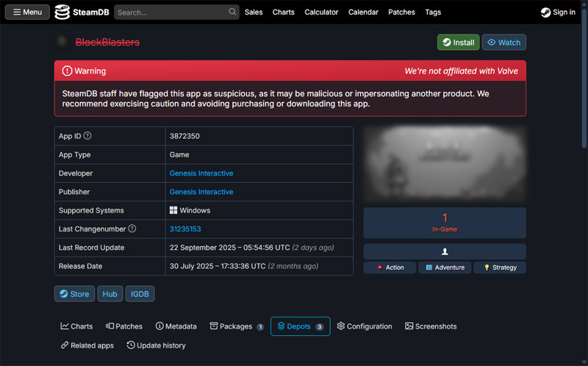Open the Genesis Interactive developer link

(x=201, y=173)
